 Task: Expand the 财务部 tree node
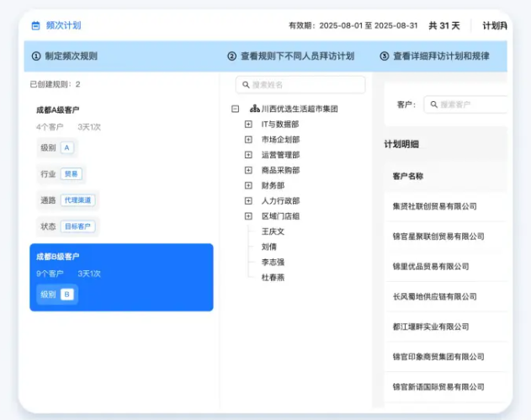click(248, 185)
